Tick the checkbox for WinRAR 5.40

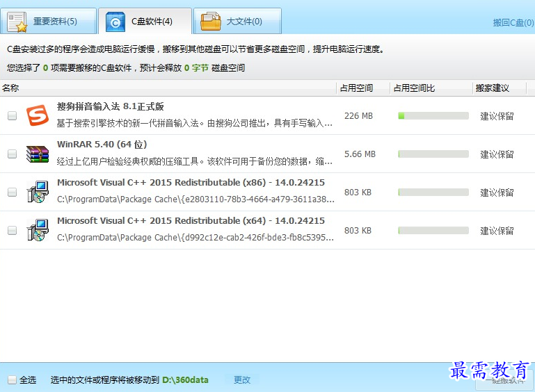click(x=13, y=154)
